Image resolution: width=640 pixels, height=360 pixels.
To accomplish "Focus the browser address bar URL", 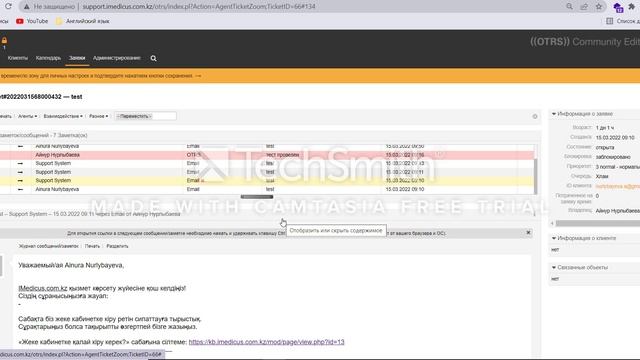I will click(x=199, y=7).
